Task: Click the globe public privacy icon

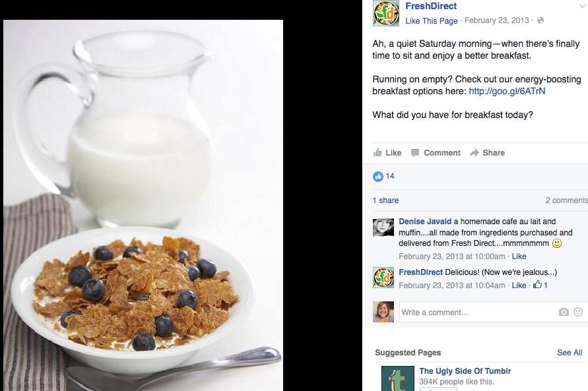Action: pos(540,20)
